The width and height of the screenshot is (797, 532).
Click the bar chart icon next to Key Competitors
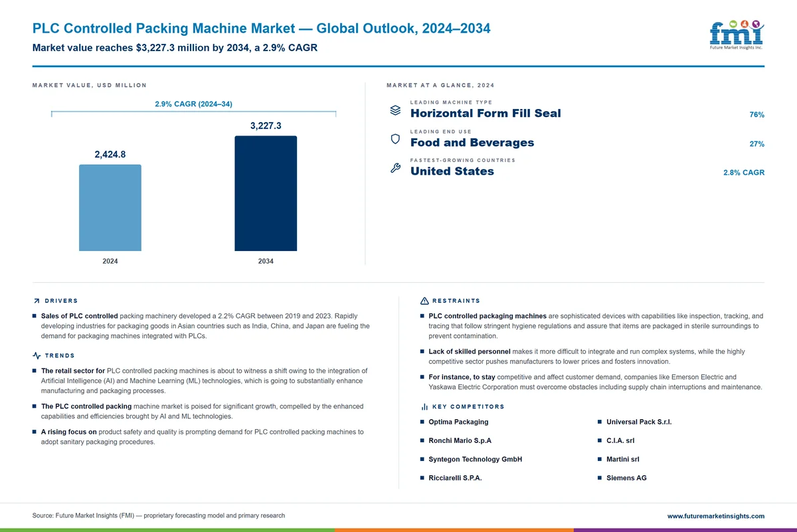click(x=424, y=406)
